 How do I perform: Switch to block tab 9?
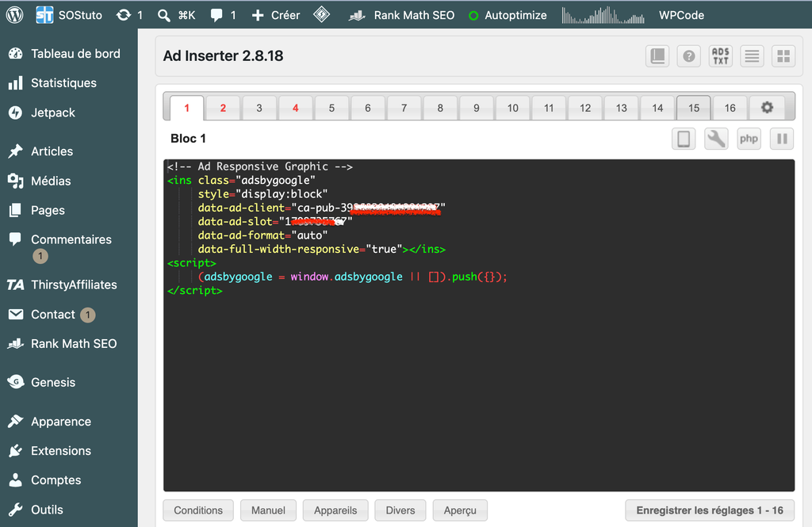click(477, 108)
